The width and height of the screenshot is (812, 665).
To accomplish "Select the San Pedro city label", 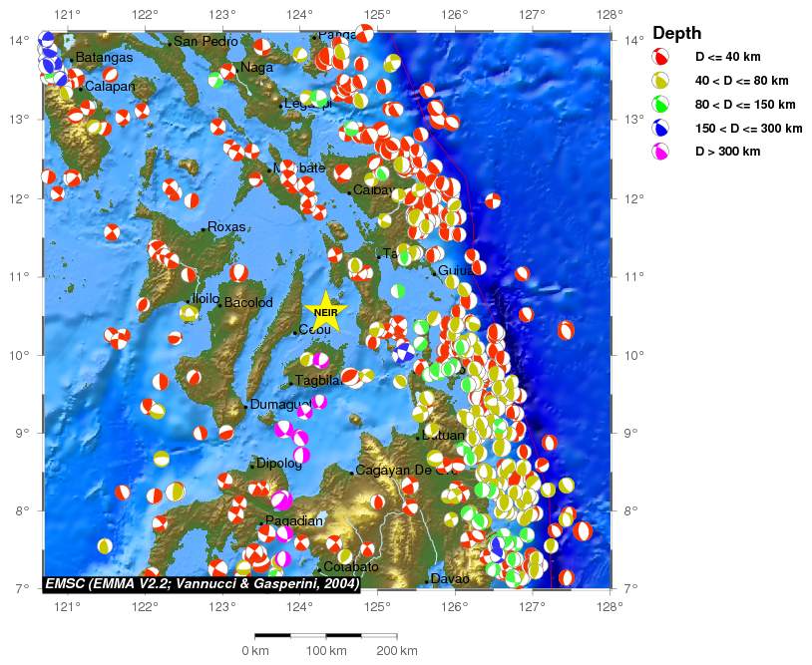I will (x=205, y=42).
